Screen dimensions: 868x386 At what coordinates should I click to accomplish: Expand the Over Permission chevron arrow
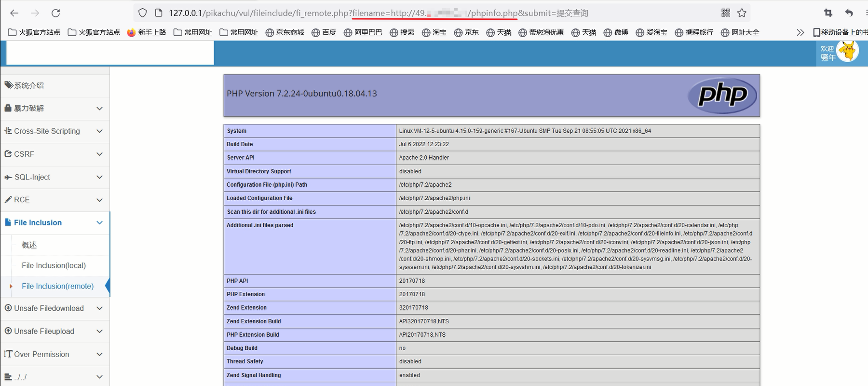point(99,354)
